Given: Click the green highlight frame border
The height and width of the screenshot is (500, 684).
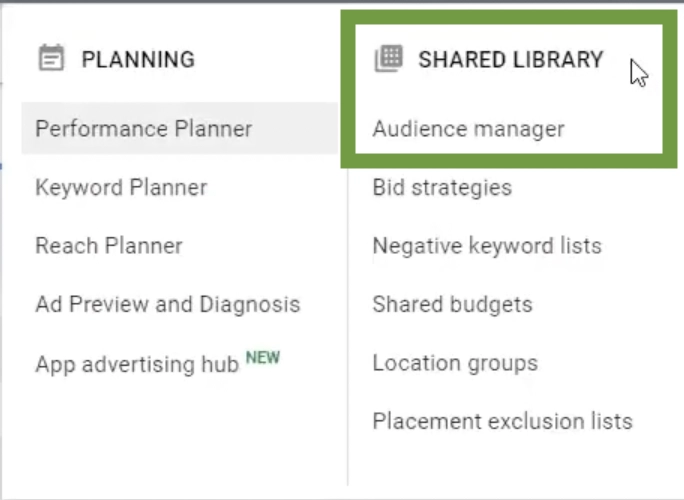Looking at the screenshot, I should (x=509, y=17).
